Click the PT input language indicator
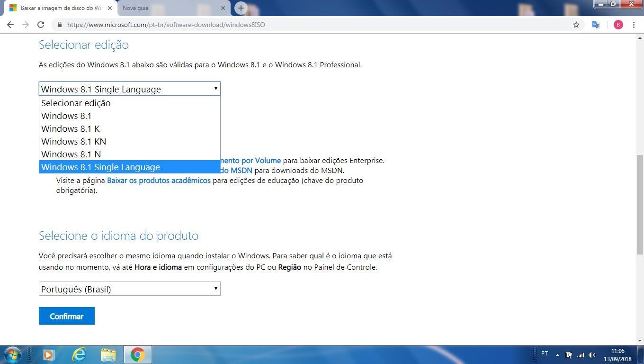This screenshot has width=644, height=364. tap(545, 354)
